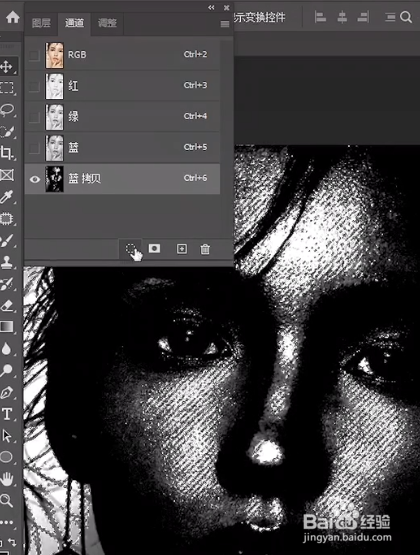
Task: Click the Ctrl+2 shortcut text
Action: 195,54
